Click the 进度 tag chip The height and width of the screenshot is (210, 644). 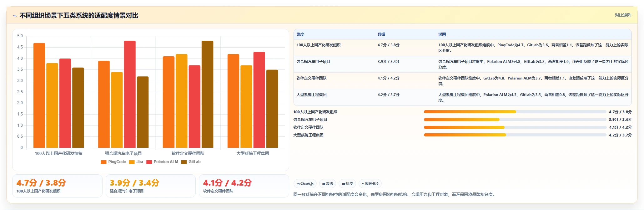347,184
